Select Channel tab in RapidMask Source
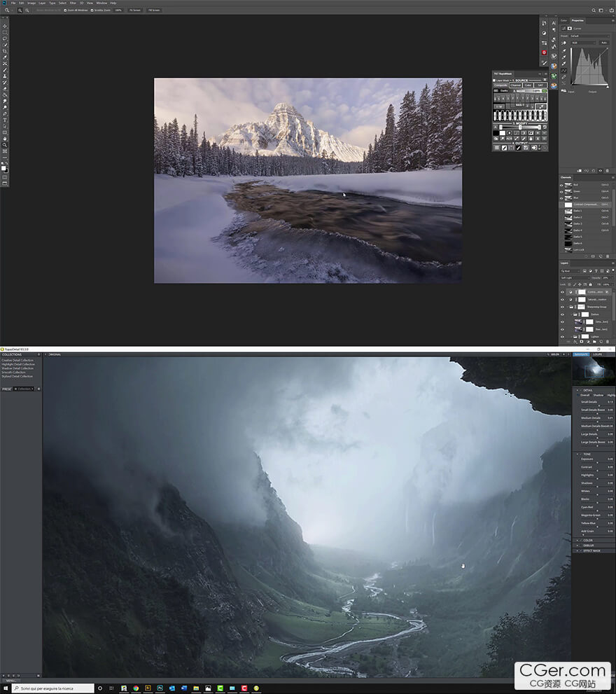This screenshot has height=694, width=616. click(515, 85)
